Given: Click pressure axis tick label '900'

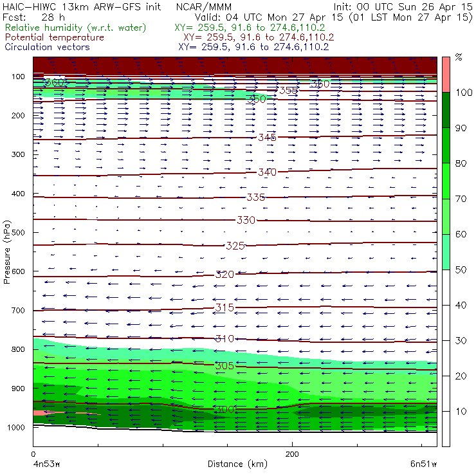Looking at the screenshot, I should [x=18, y=389].
